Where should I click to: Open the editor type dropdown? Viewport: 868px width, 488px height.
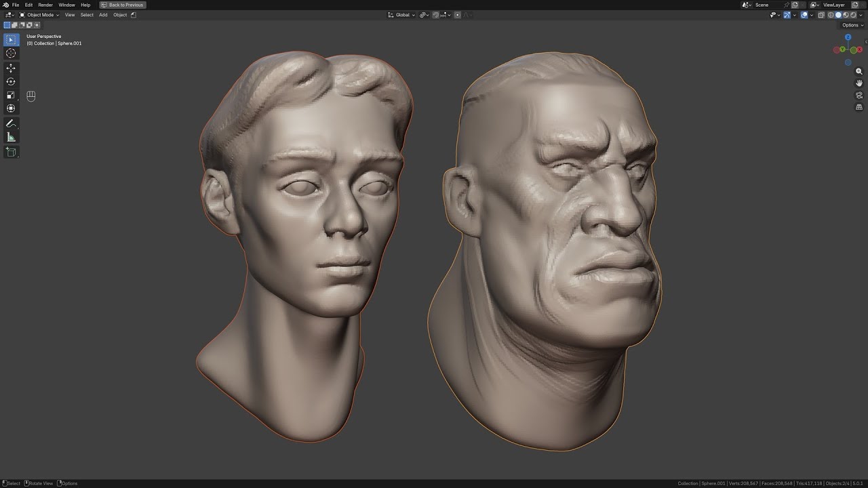(9, 15)
